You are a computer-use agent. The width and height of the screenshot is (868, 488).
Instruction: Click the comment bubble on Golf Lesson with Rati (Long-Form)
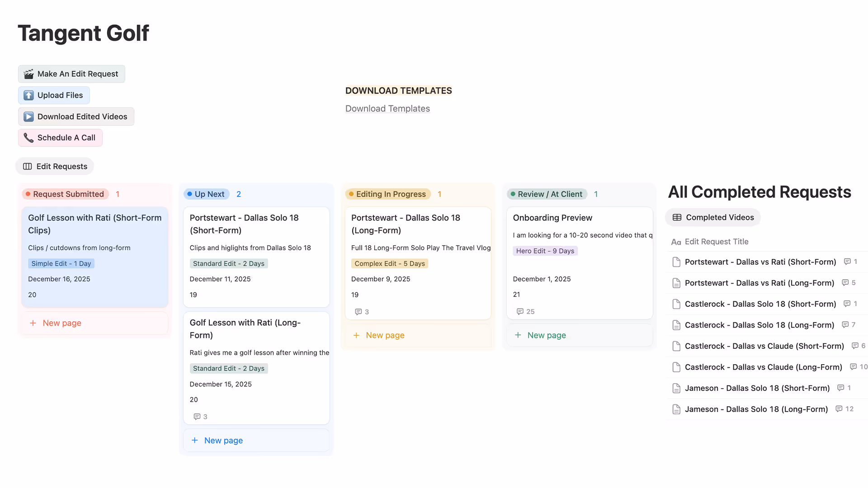[198, 417]
